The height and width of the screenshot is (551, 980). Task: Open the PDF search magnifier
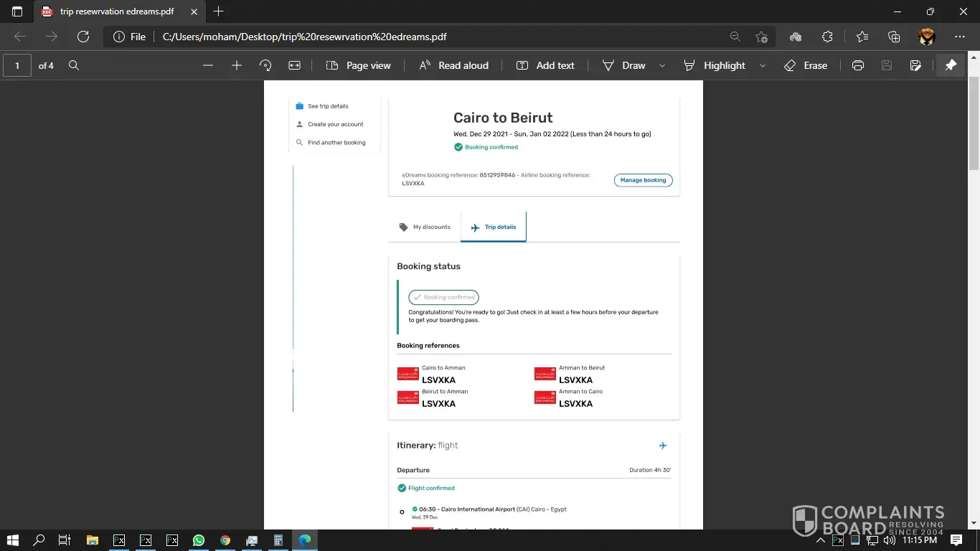pyautogui.click(x=74, y=65)
